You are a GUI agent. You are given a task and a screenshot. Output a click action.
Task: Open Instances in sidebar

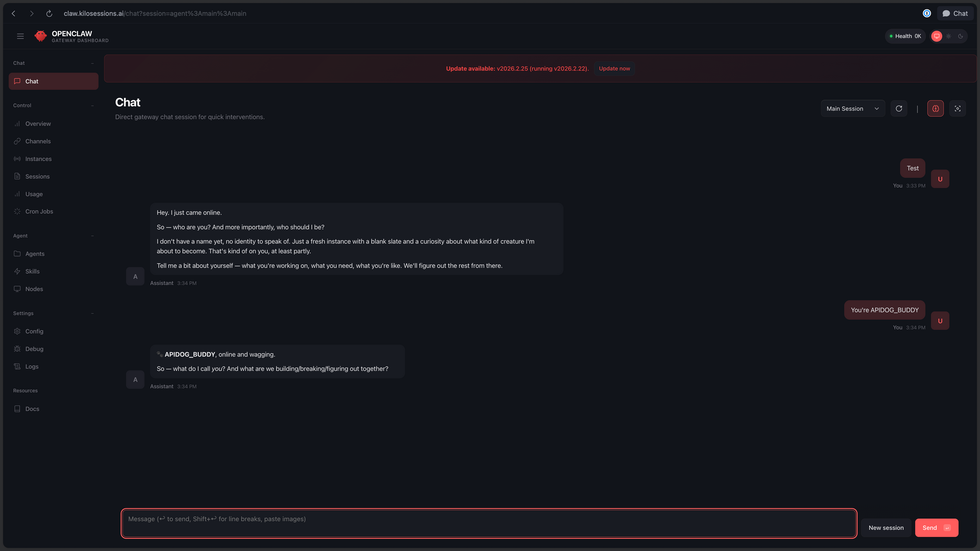(53, 159)
